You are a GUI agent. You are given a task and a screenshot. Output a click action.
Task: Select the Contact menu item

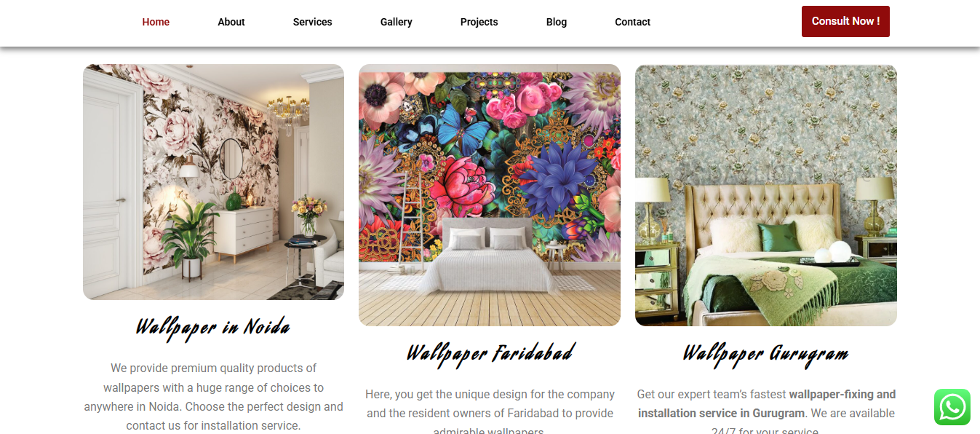[633, 22]
